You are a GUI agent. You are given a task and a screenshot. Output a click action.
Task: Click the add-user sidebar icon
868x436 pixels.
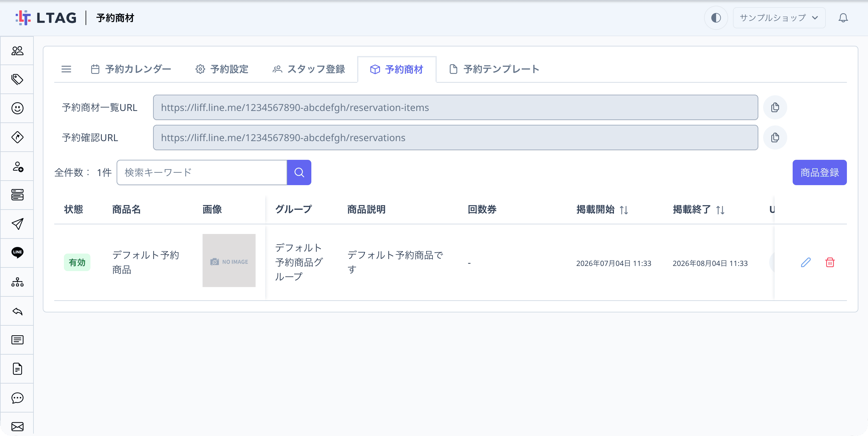[x=17, y=166]
